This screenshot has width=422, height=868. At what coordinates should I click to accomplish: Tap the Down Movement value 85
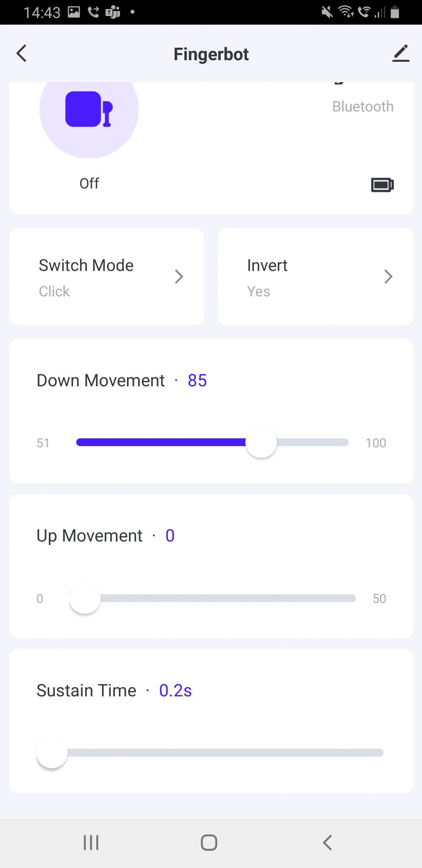(197, 380)
